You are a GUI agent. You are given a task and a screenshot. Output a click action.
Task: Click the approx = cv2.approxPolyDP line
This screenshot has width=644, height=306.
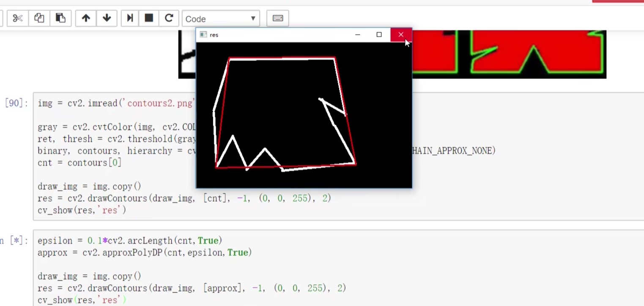[145, 252]
